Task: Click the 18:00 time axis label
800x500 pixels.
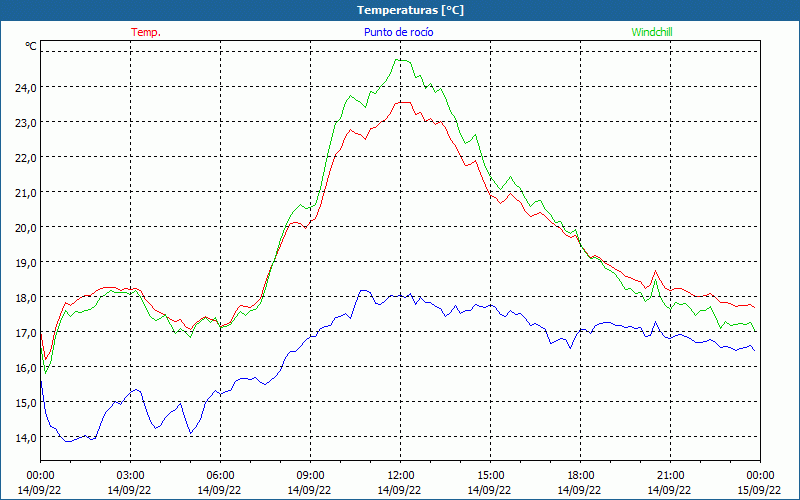Action: point(580,476)
